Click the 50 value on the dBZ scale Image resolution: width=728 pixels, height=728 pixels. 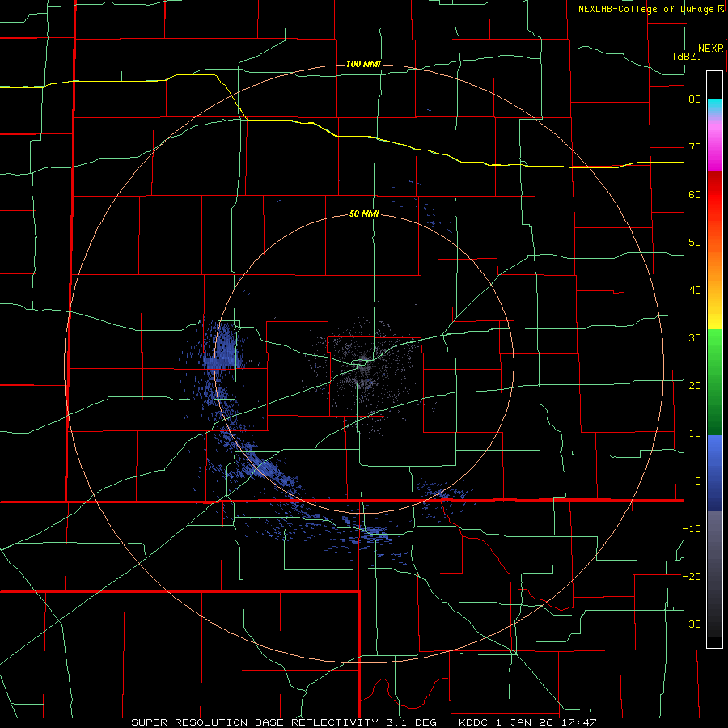(694, 243)
